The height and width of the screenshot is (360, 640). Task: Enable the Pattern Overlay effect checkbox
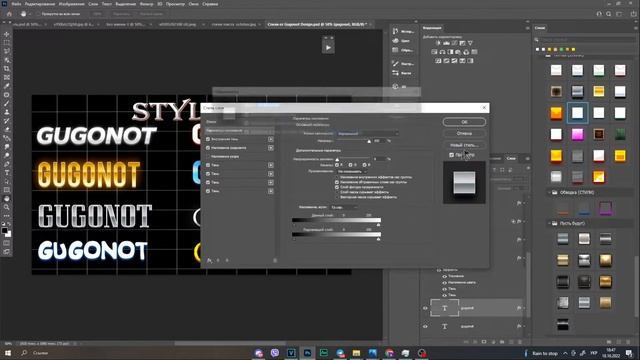208,156
